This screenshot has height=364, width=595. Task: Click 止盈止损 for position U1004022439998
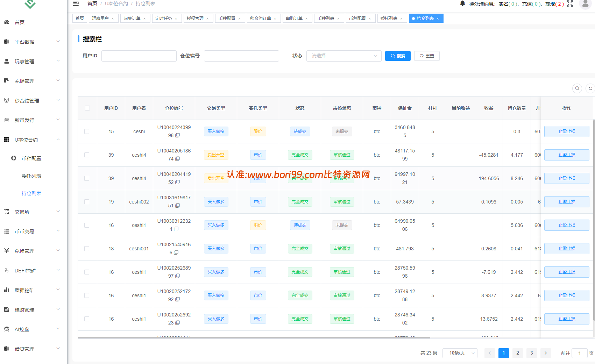click(567, 131)
